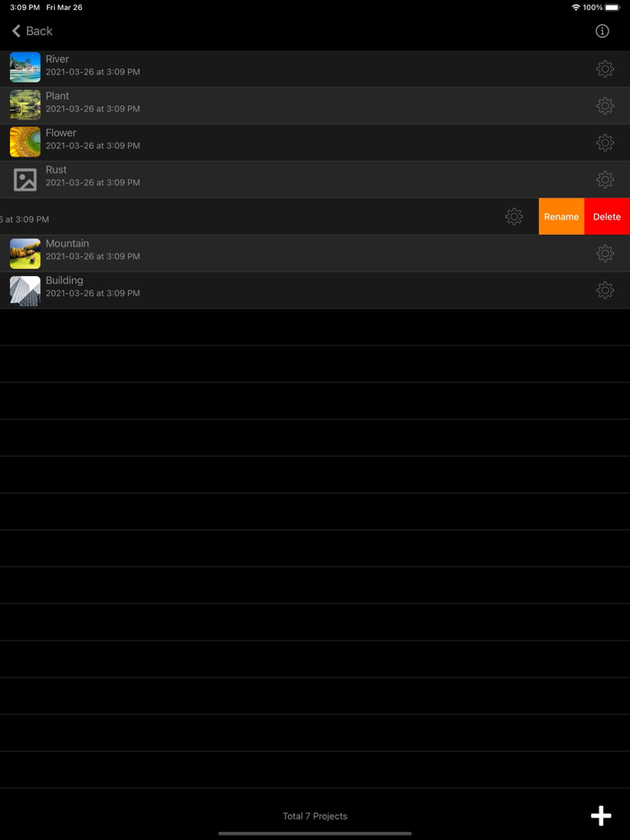Open settings gear for Rust project
This screenshot has width=630, height=840.
(605, 180)
